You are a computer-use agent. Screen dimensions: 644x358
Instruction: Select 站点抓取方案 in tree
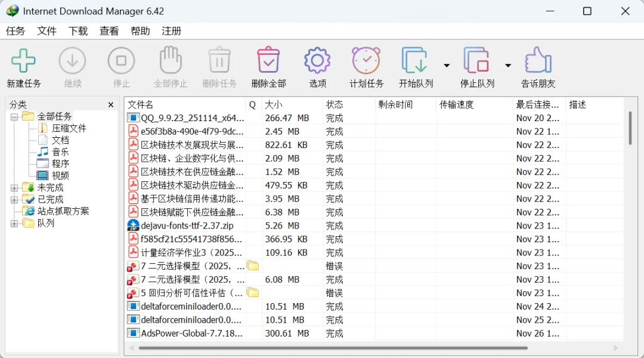pos(63,211)
